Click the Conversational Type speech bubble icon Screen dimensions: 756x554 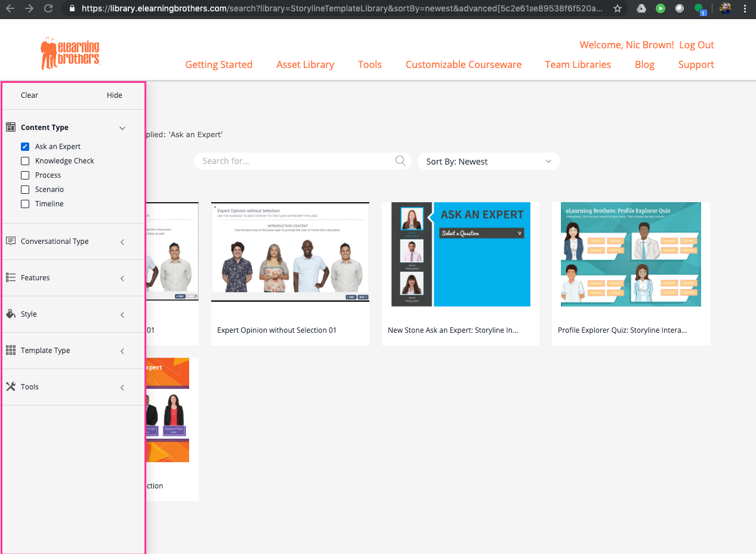tap(11, 241)
